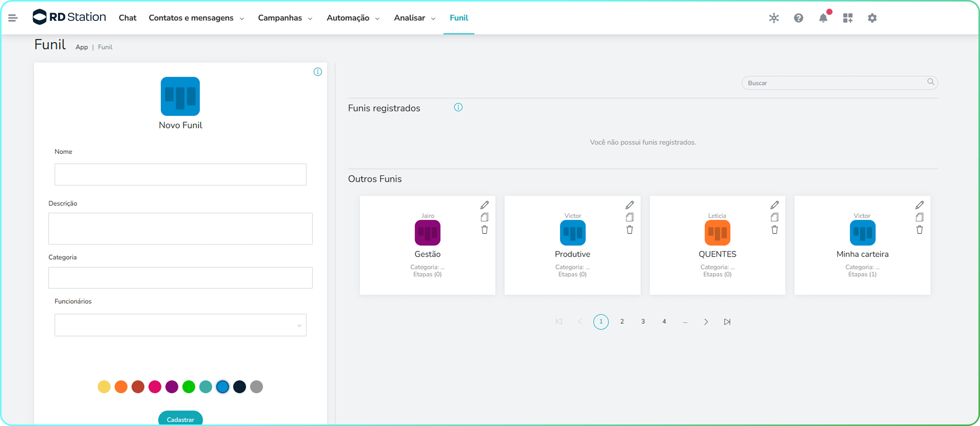
Task: Duplicate the Gestão funnel
Action: (x=484, y=217)
